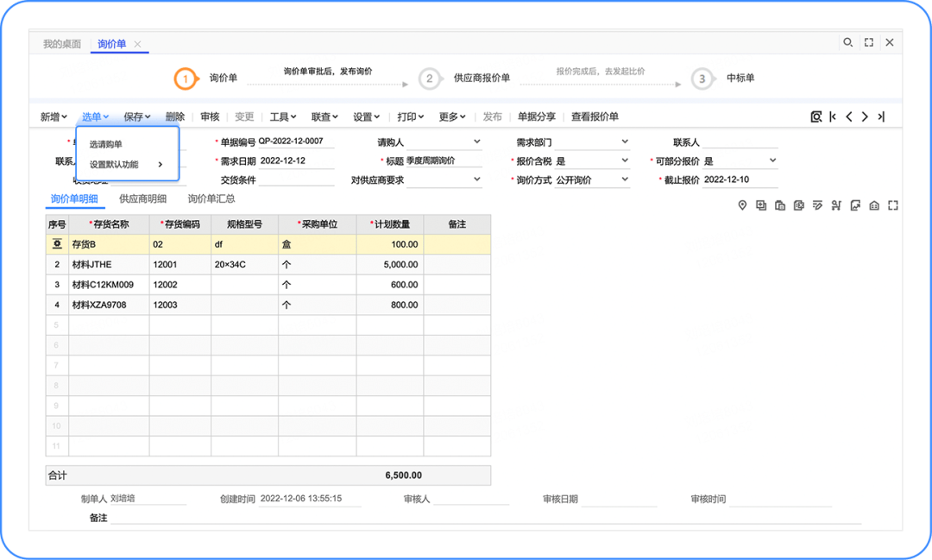Click the magnifier search icon at top right

click(x=848, y=42)
